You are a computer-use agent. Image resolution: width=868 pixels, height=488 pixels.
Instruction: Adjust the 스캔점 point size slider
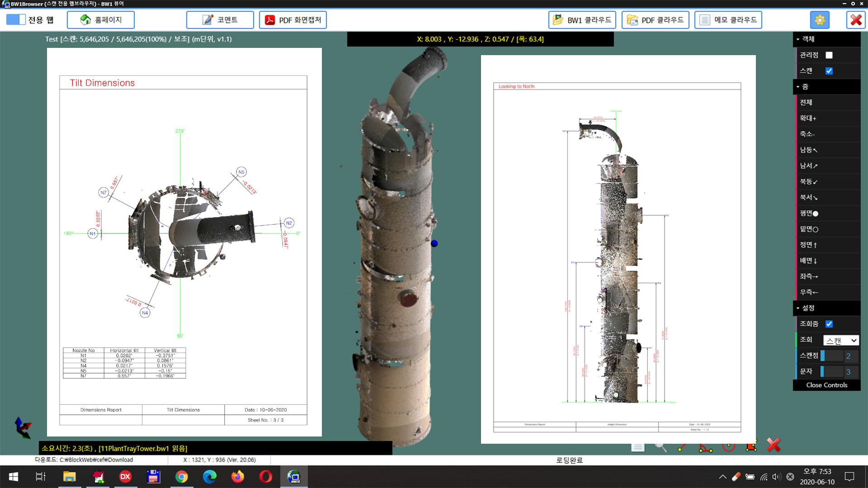(x=832, y=356)
